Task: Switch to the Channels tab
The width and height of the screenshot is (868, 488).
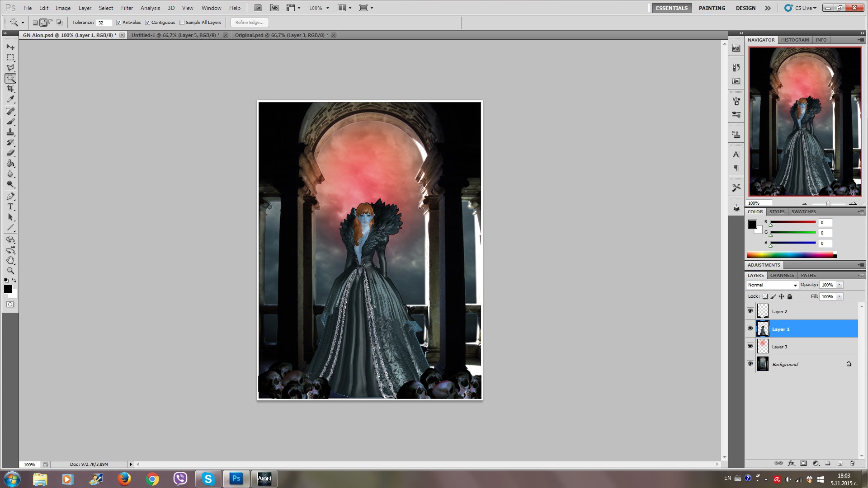Action: (782, 275)
